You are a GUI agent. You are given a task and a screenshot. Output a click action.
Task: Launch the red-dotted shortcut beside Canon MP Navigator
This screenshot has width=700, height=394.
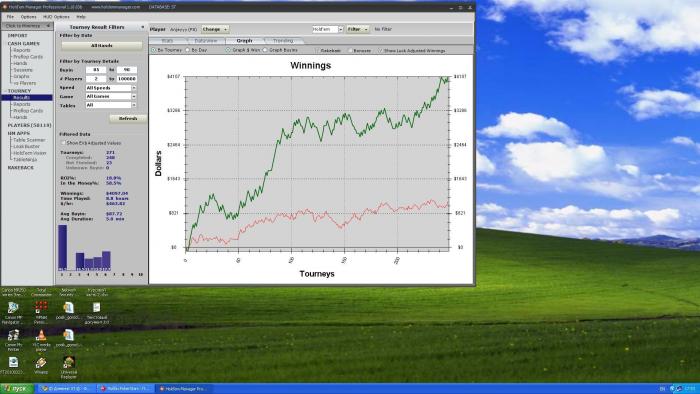click(x=41, y=307)
